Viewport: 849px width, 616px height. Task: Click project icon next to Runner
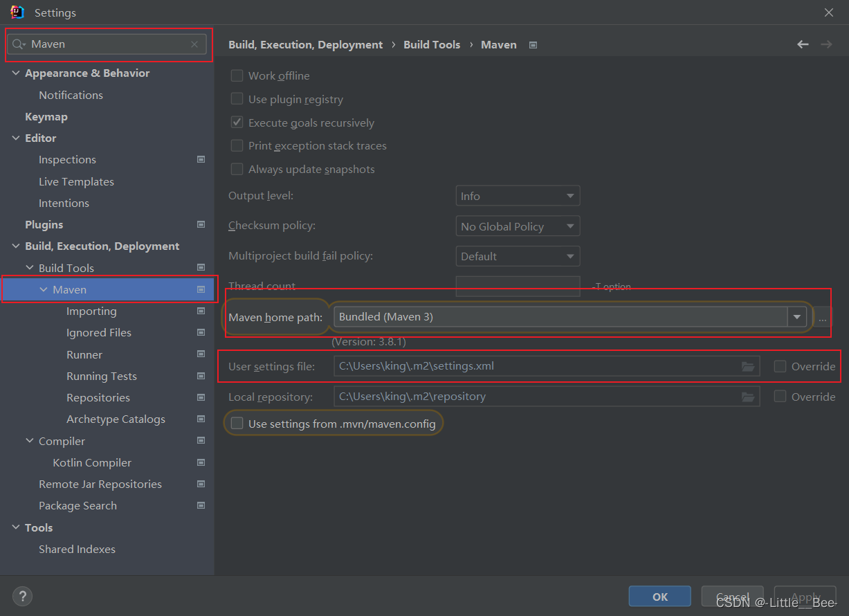tap(201, 355)
